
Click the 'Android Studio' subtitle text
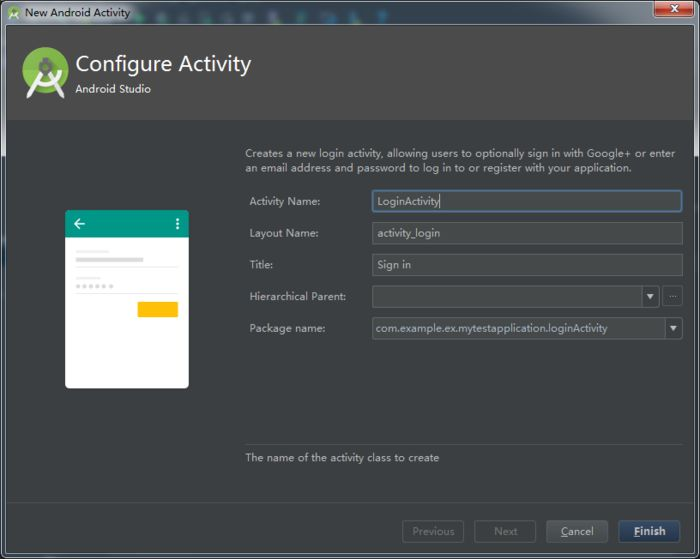point(113,89)
